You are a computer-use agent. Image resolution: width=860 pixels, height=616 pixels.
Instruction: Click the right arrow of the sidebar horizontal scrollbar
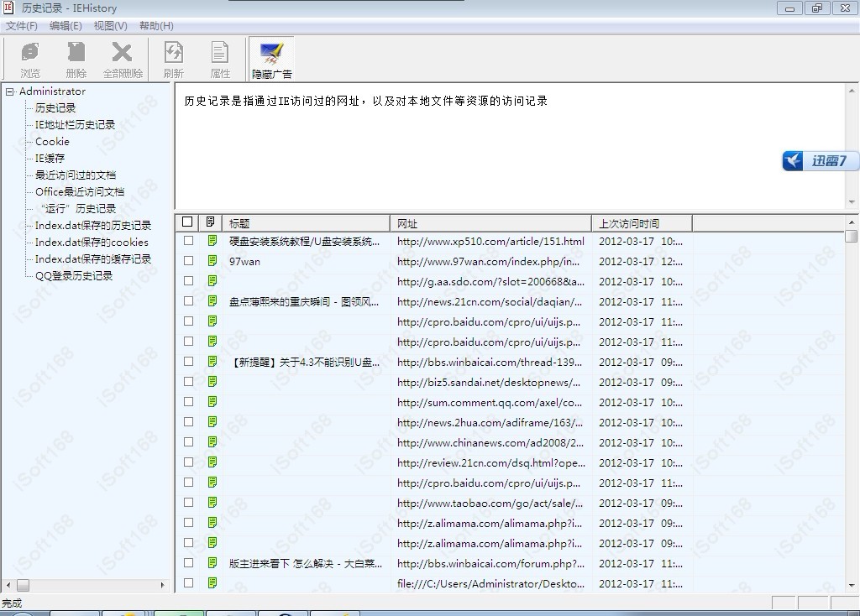click(163, 585)
